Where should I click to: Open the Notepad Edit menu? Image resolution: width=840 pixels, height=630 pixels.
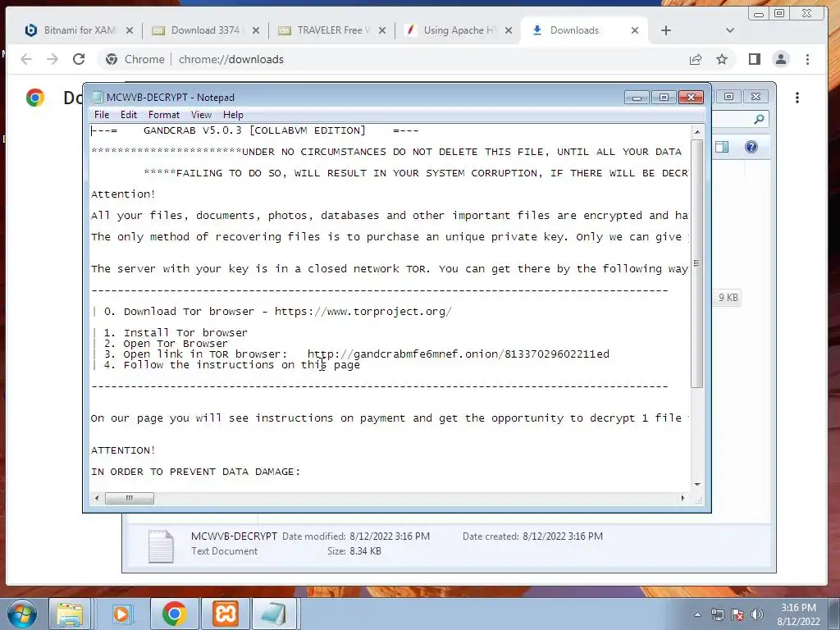click(128, 115)
